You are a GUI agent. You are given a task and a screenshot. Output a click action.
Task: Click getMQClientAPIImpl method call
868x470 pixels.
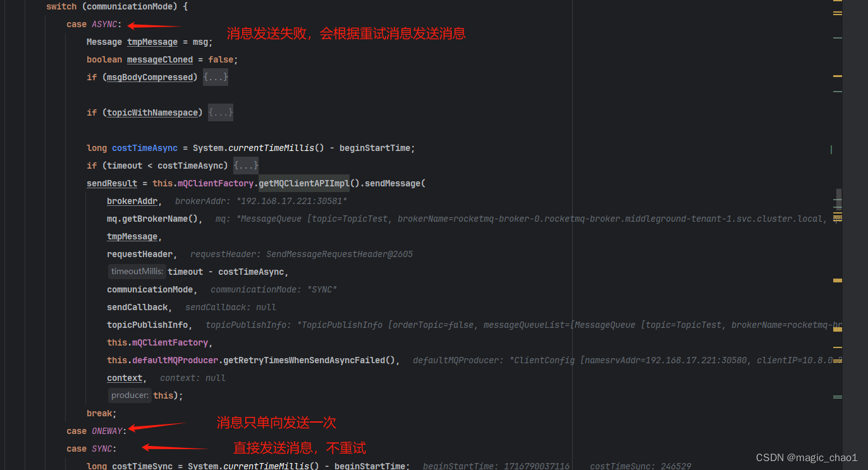[304, 183]
